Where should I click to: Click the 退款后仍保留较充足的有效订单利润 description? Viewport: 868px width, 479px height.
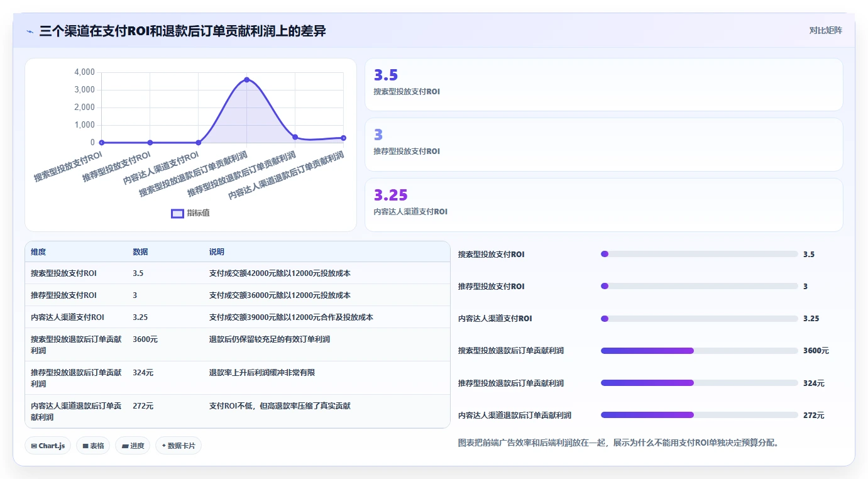pos(270,339)
